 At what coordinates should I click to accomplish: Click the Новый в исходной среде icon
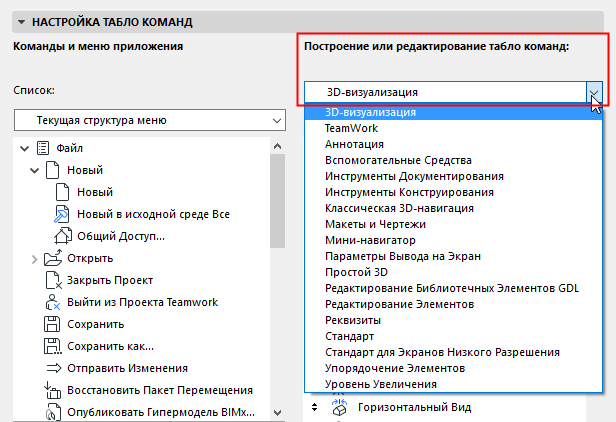coord(61,214)
